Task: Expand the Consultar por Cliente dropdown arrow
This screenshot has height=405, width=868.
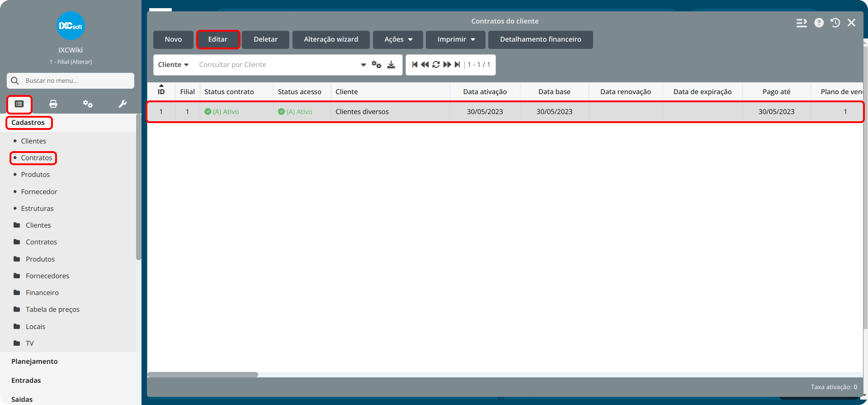Action: pos(363,65)
